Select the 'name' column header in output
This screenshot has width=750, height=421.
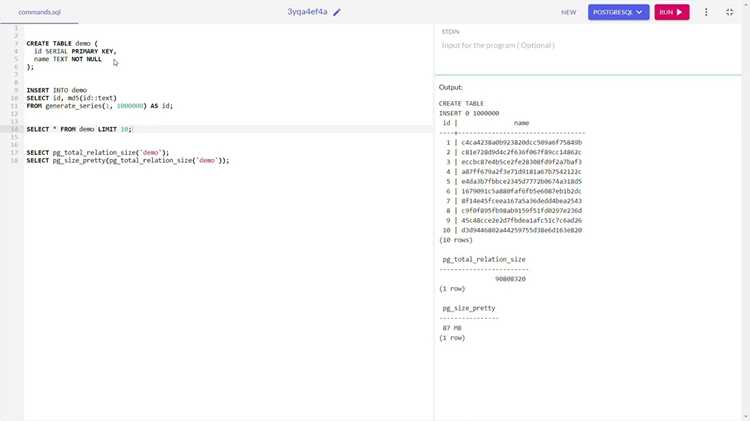pos(521,123)
